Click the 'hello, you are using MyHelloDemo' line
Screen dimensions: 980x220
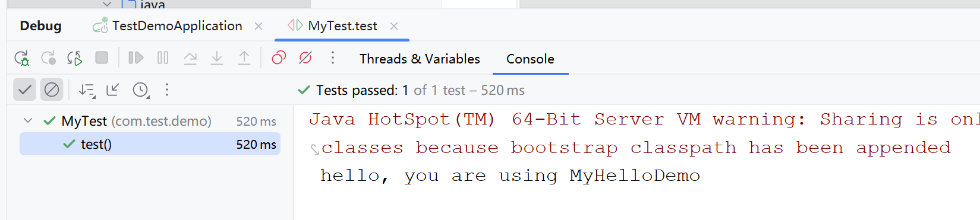tap(510, 176)
